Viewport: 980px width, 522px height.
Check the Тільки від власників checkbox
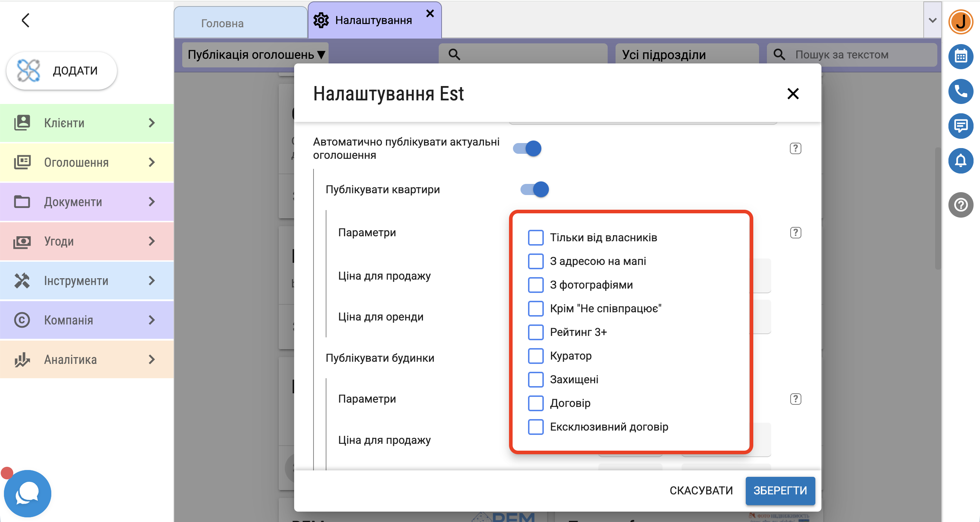(536, 238)
